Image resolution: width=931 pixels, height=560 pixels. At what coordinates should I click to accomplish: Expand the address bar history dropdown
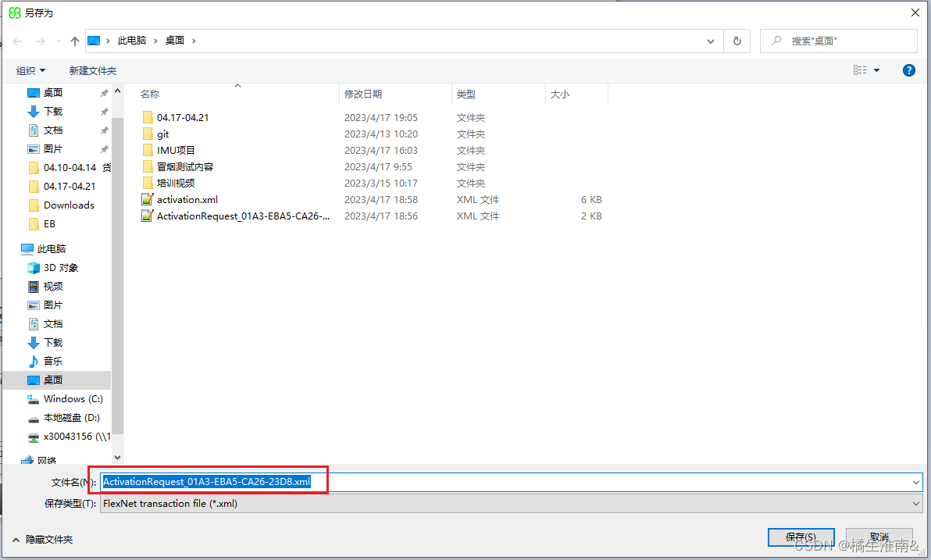coord(710,41)
